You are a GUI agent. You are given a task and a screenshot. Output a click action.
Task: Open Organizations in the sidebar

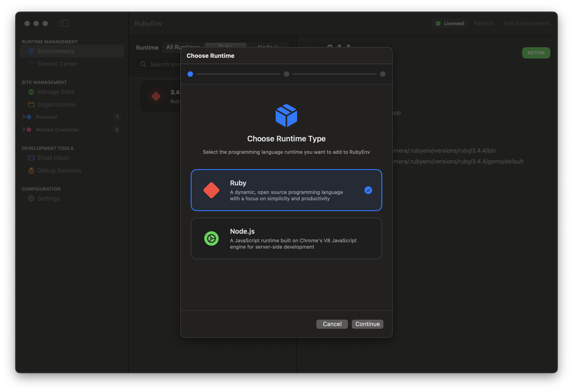[x=72, y=104]
